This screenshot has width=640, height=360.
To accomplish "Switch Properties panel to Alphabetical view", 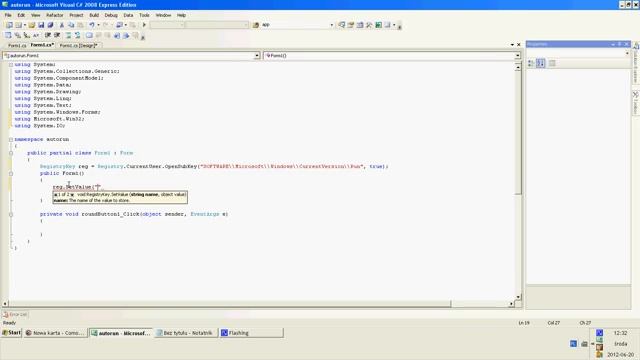I will [x=541, y=63].
